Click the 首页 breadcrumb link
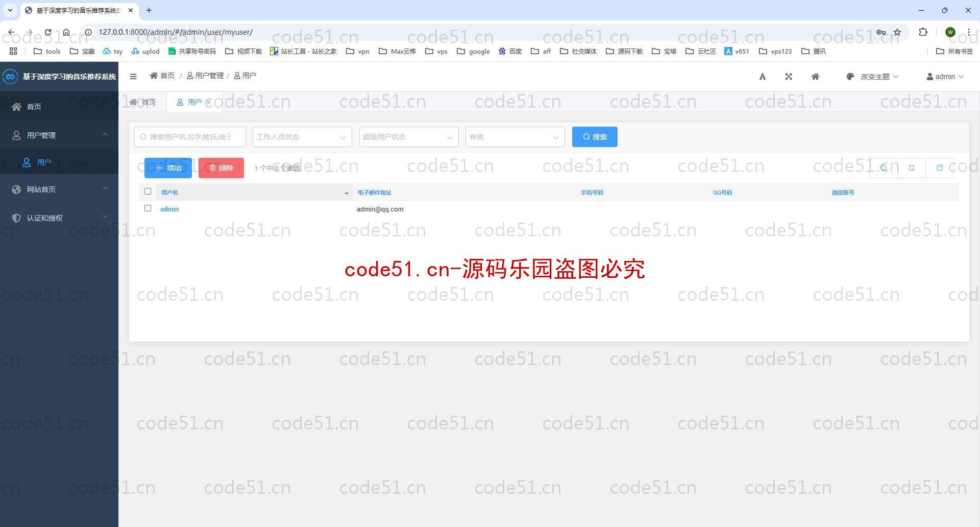Image resolution: width=980 pixels, height=527 pixels. click(162, 76)
